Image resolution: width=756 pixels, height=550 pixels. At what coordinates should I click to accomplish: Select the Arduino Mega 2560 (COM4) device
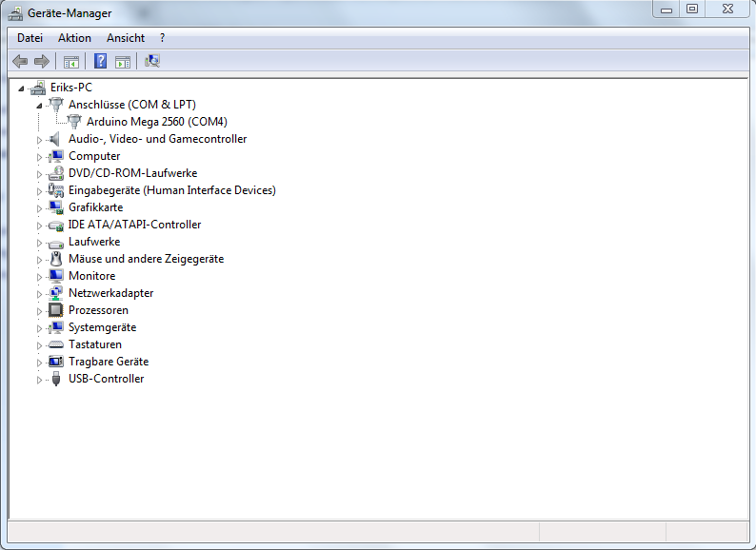tap(156, 122)
